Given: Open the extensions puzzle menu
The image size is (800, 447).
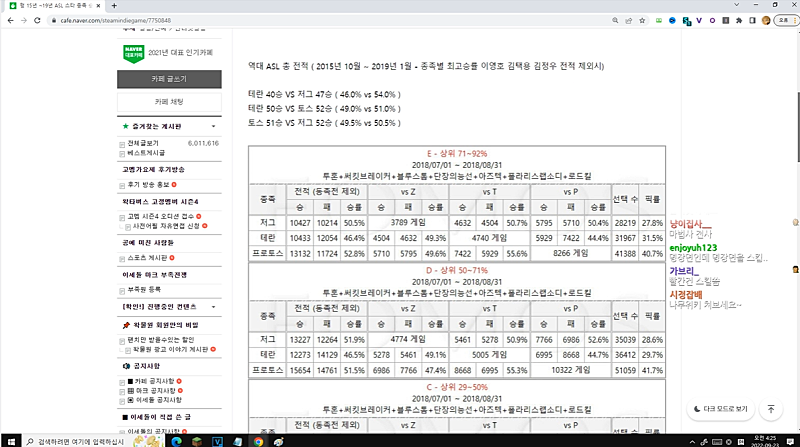Looking at the screenshot, I should 739,20.
